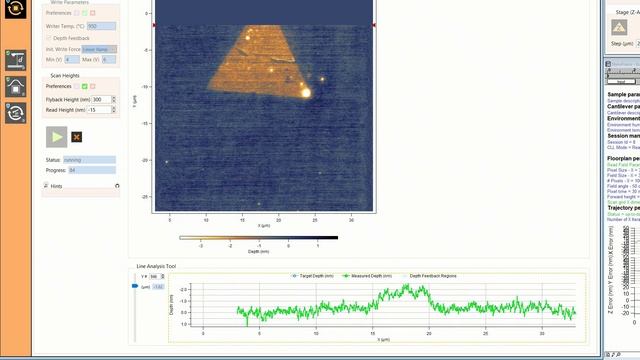Click the Trajectory heading in the right panel

[x=623, y=208]
